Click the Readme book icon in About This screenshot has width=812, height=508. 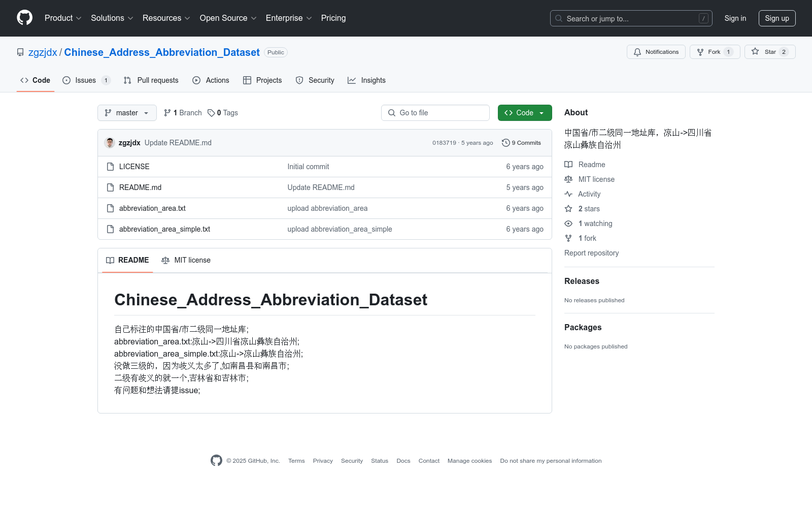(x=568, y=165)
